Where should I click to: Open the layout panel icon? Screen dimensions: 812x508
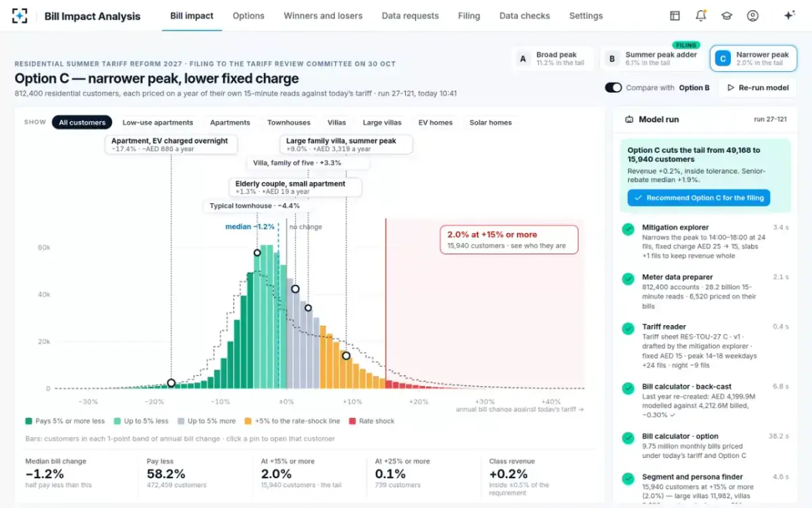pyautogui.click(x=675, y=16)
